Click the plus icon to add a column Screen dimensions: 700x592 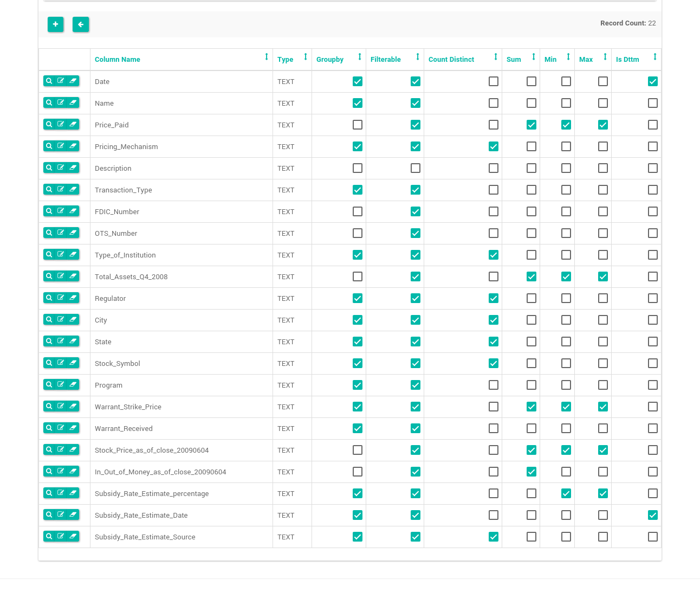click(x=55, y=24)
